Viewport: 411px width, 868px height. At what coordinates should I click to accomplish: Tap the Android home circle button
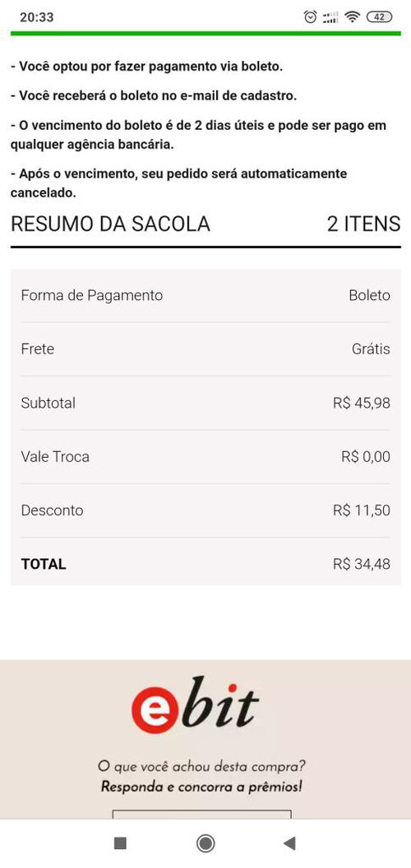[x=205, y=843]
